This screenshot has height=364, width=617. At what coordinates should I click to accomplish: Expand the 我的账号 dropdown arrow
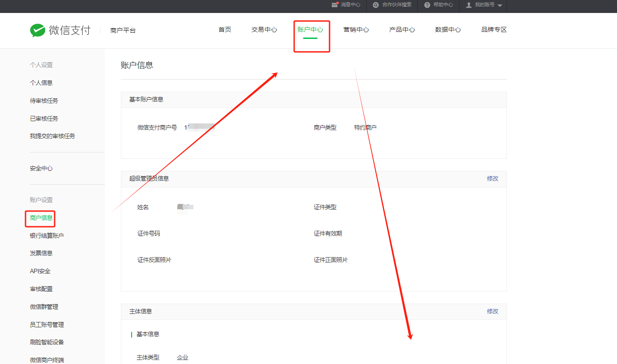point(500,5)
